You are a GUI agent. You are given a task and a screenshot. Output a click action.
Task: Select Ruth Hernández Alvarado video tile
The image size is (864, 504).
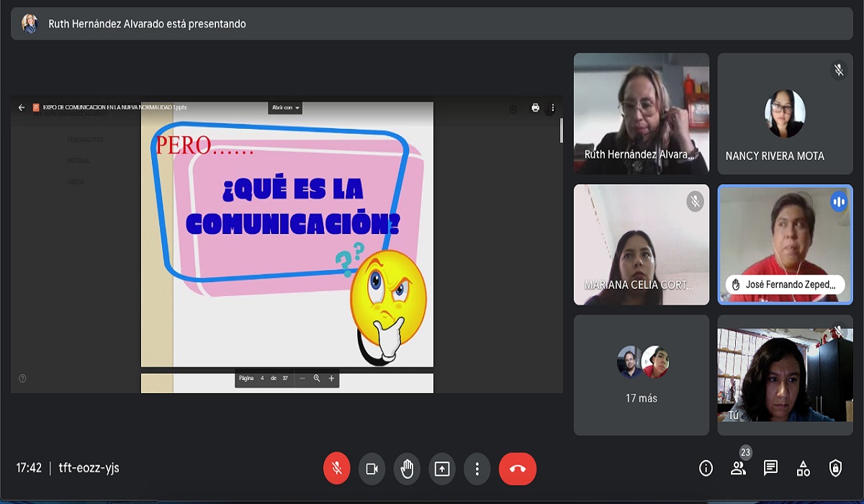click(642, 114)
